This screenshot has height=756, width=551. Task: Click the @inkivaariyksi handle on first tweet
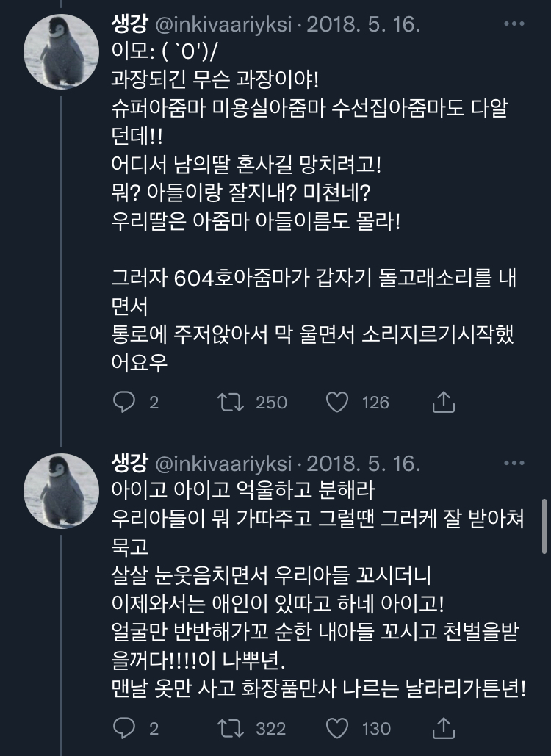pyautogui.click(x=224, y=25)
